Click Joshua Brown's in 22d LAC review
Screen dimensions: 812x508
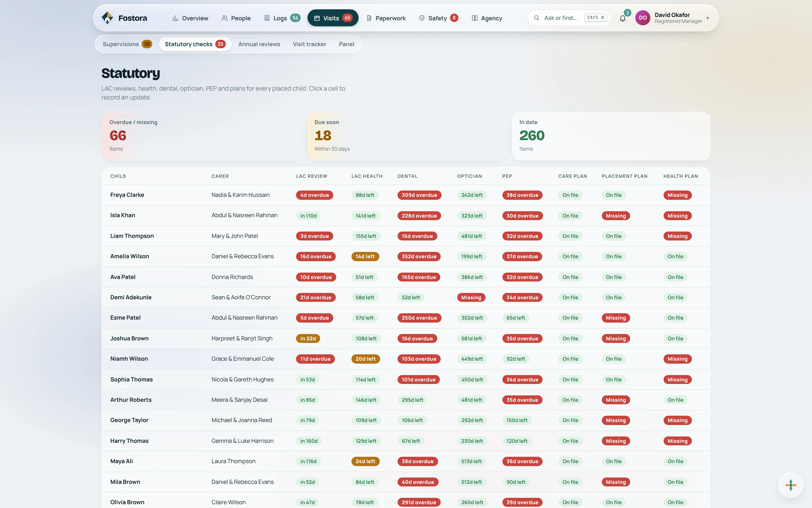[308, 338]
